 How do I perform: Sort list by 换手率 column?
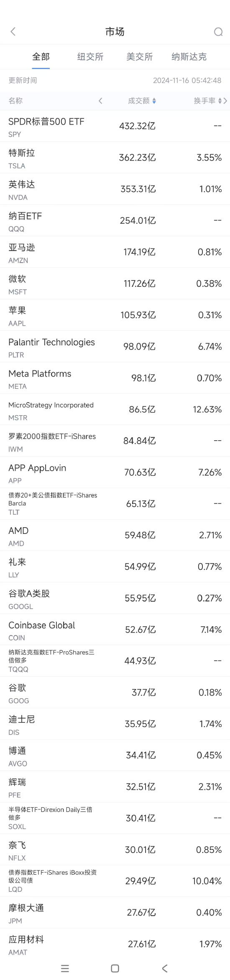tap(207, 101)
